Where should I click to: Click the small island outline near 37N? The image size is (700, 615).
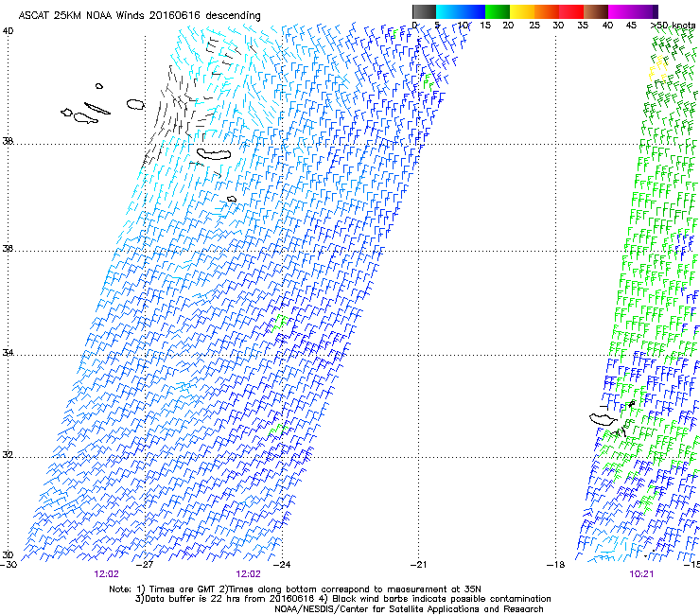tap(232, 199)
